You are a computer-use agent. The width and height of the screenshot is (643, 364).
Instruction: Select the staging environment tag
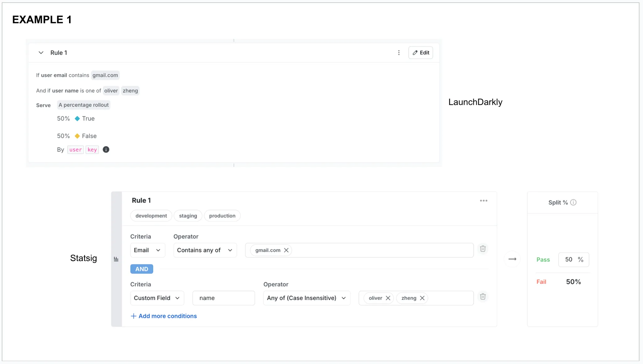tap(188, 216)
